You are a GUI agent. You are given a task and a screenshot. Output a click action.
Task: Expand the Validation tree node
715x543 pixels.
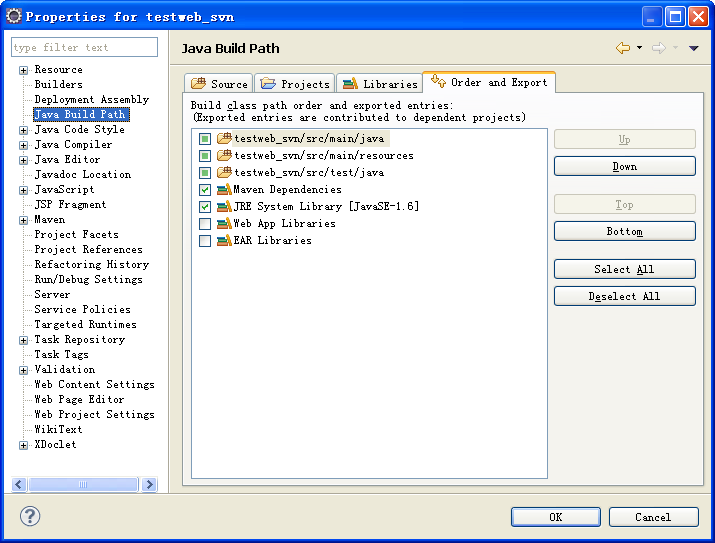(23, 371)
